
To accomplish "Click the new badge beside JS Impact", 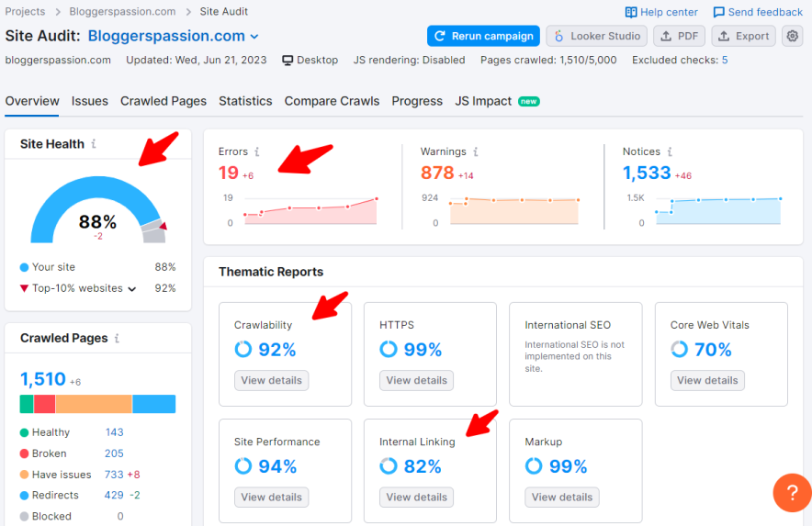I will click(529, 102).
